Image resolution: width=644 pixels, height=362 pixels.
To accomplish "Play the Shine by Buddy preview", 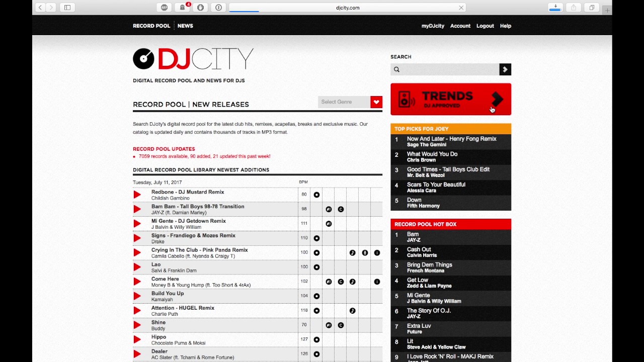I will point(137,325).
